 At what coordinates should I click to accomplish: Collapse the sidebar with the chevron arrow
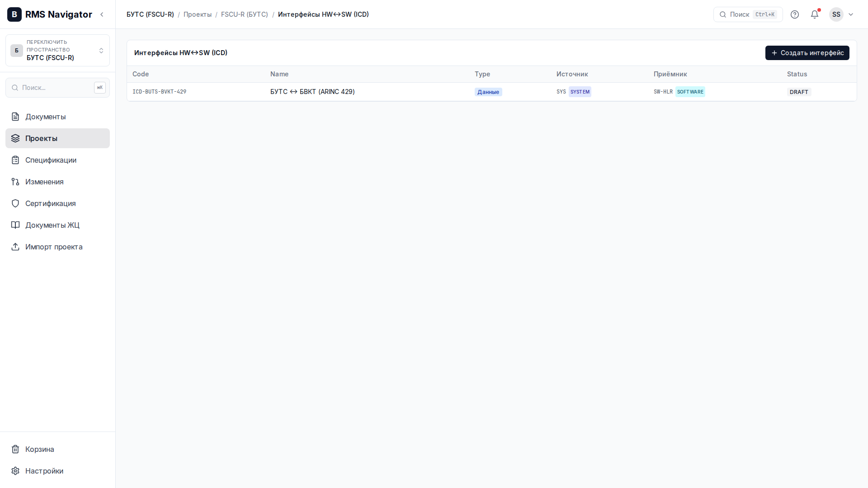pos(102,14)
